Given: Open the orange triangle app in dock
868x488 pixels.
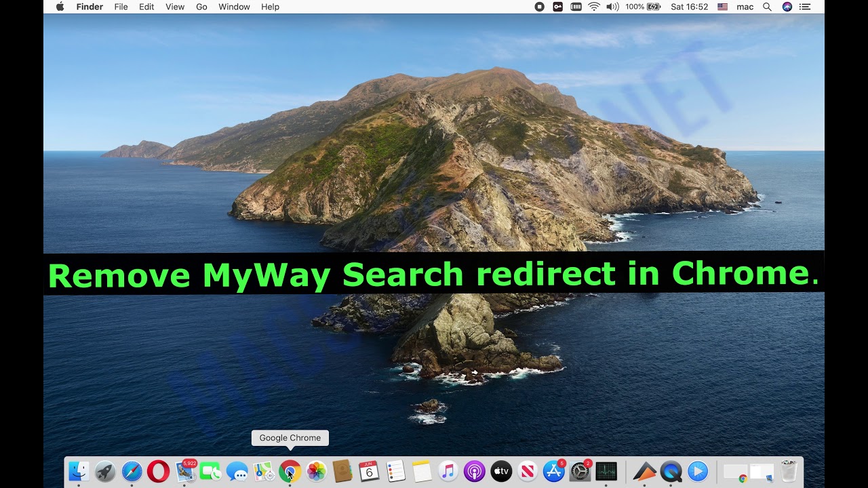Looking at the screenshot, I should tap(645, 471).
